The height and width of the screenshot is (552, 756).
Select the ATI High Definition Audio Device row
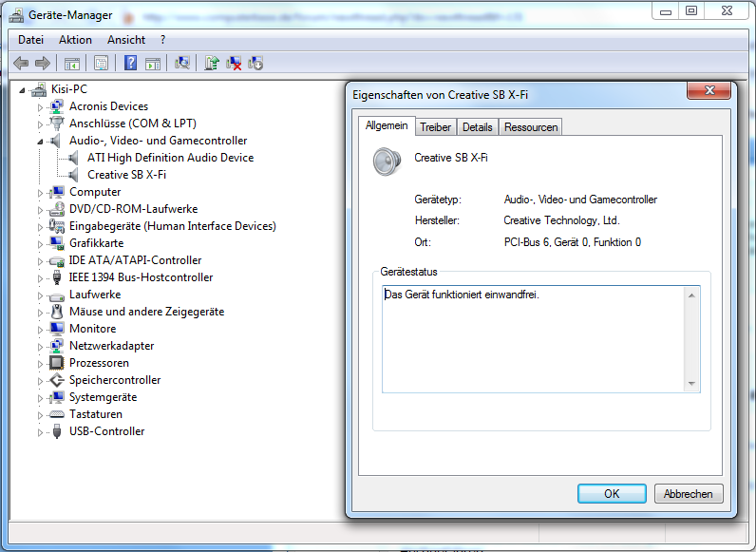[170, 158]
